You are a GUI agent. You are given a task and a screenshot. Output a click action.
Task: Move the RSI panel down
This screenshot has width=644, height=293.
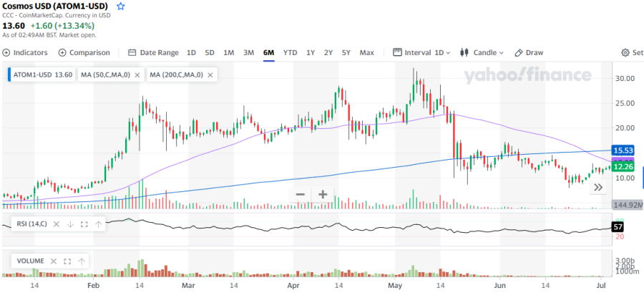tap(70, 224)
